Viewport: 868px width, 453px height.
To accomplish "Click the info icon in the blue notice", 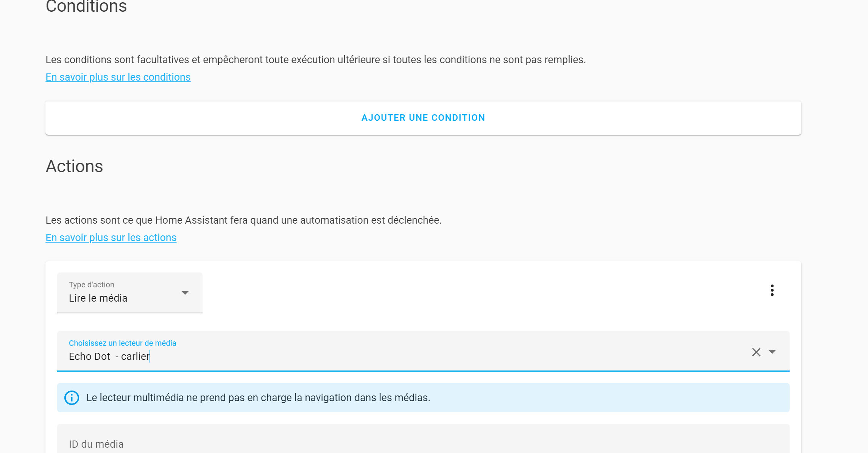I will pyautogui.click(x=72, y=398).
